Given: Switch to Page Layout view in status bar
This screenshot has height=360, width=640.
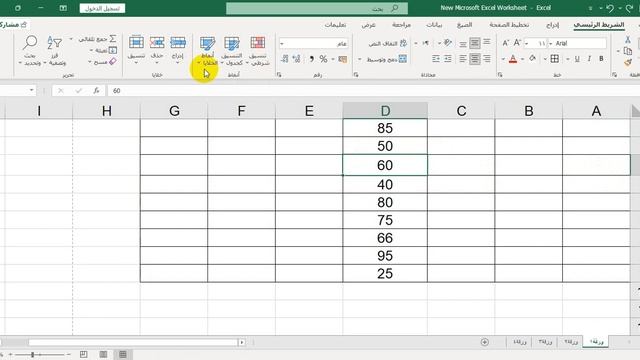Looking at the screenshot, I should tap(103, 354).
